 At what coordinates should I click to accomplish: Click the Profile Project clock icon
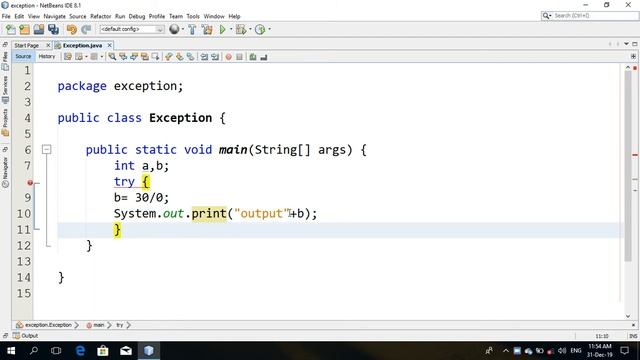coord(260,29)
